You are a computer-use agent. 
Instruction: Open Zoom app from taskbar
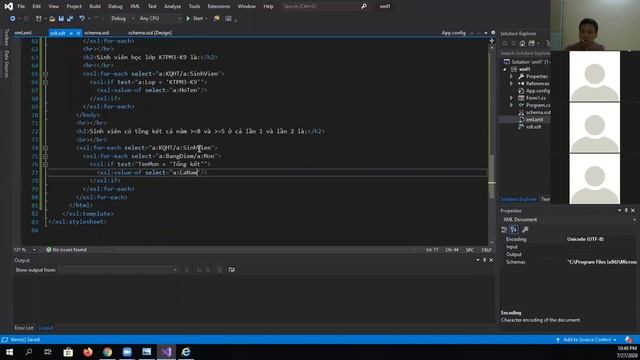pos(127,352)
